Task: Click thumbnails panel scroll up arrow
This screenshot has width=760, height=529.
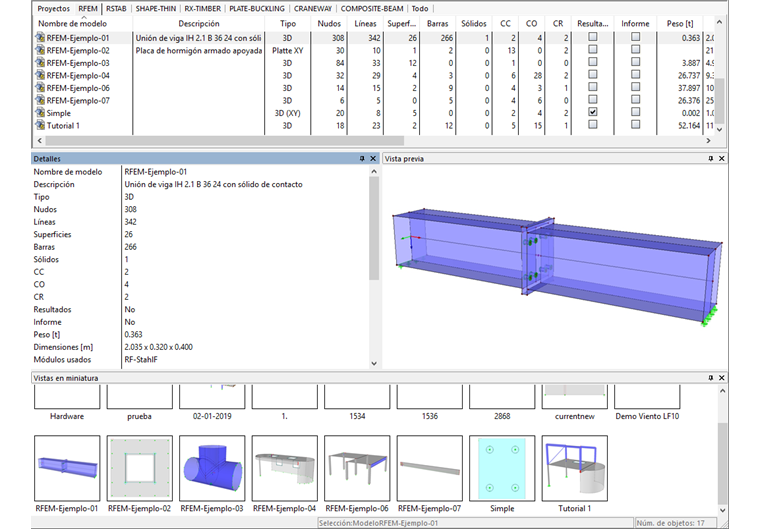Action: click(x=722, y=391)
